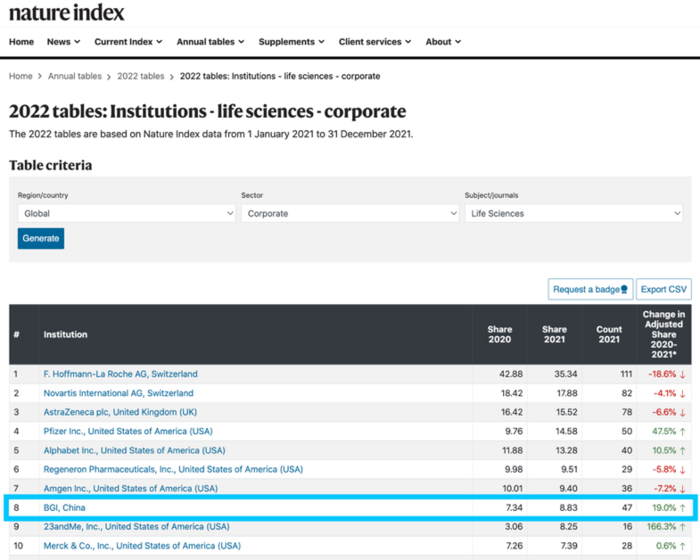Open Pfizer Inc. institution link
This screenshot has height=560, width=700.
pos(128,431)
